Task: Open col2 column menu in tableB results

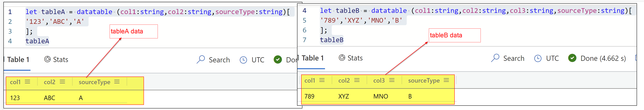Action: coord(357,80)
